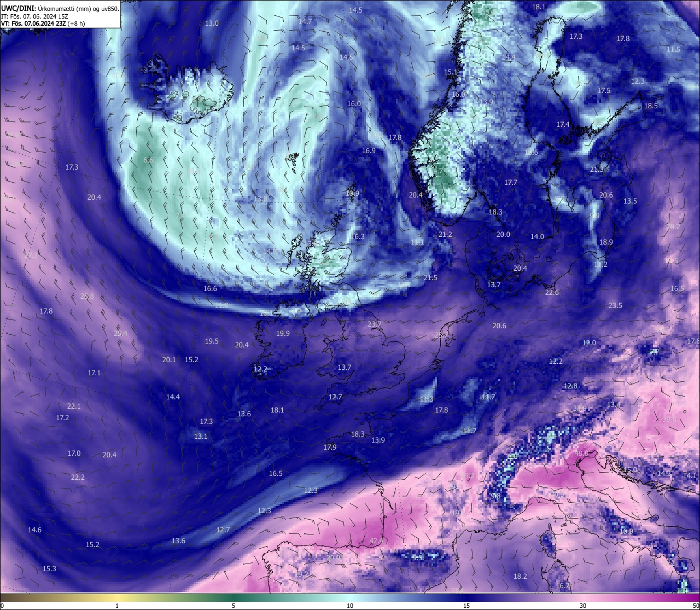The image size is (700, 610).
Task: Click the legend label "10"
Action: click(350, 606)
